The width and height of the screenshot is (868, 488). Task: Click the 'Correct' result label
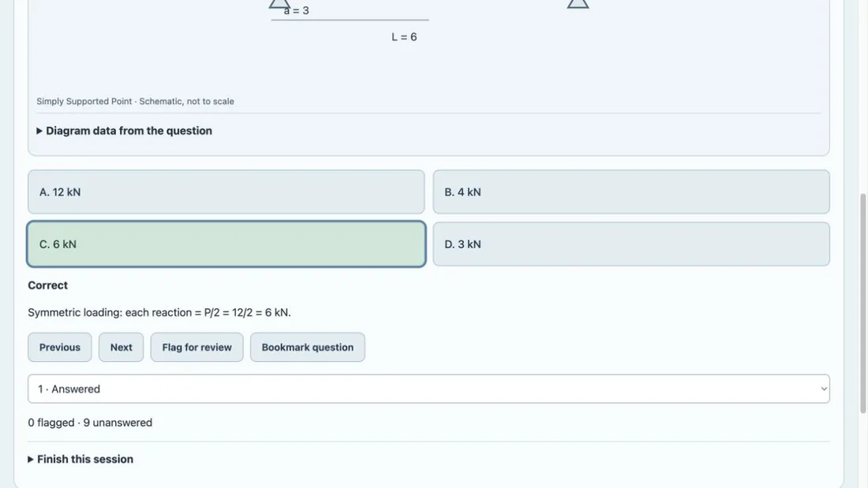click(x=47, y=285)
